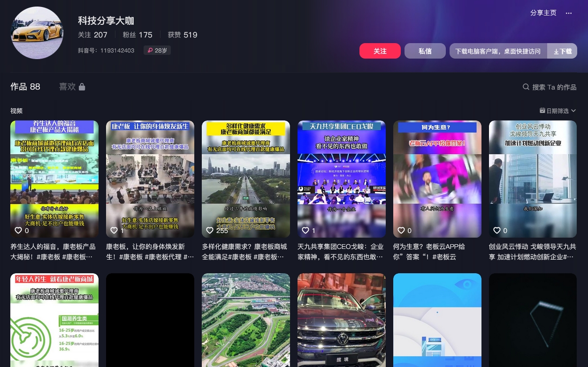Click the 关注 207 following count
The width and height of the screenshot is (588, 367).
92,35
